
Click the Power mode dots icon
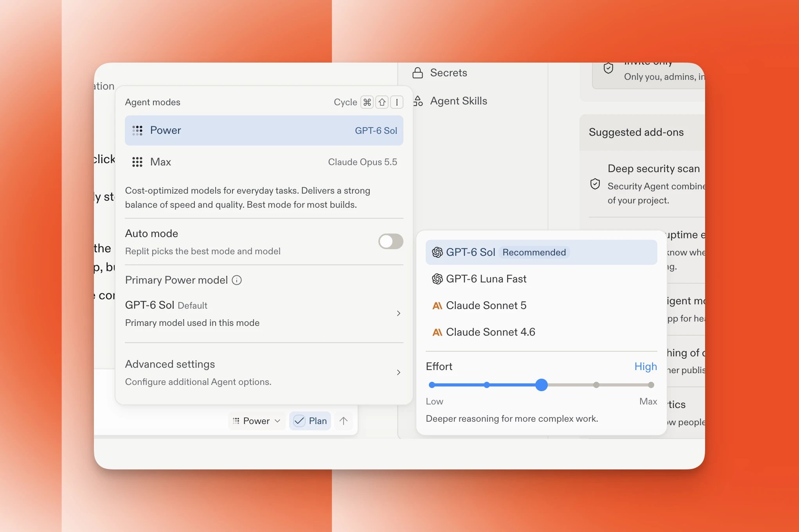(x=137, y=131)
